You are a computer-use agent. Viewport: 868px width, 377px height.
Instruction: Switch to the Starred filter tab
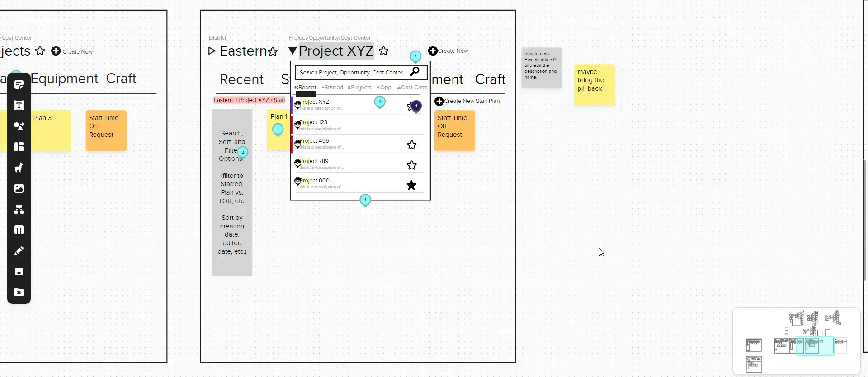pyautogui.click(x=332, y=88)
